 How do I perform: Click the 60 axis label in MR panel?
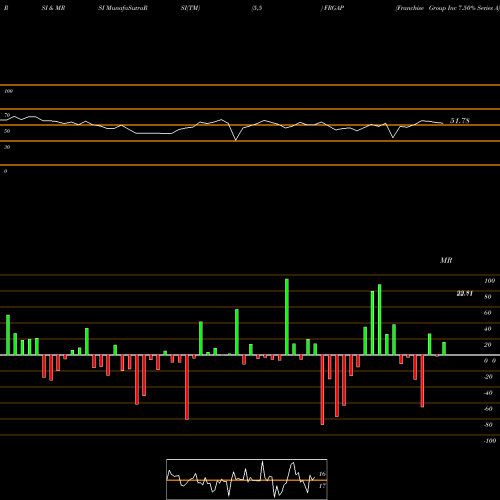pyautogui.click(x=488, y=313)
